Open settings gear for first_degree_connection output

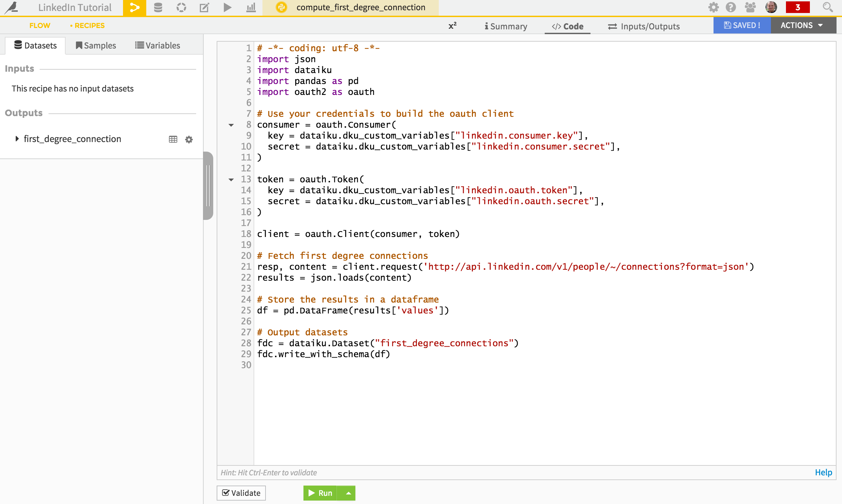coord(189,139)
